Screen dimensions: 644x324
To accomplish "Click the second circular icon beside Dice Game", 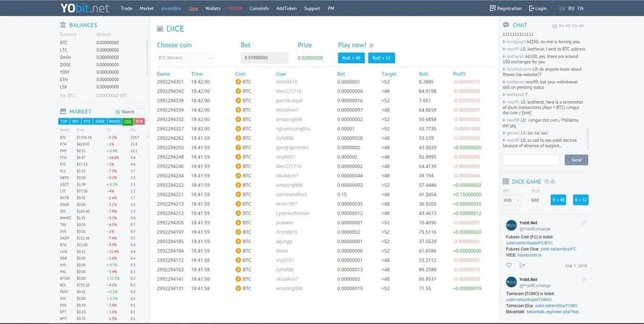I will 553,181.
